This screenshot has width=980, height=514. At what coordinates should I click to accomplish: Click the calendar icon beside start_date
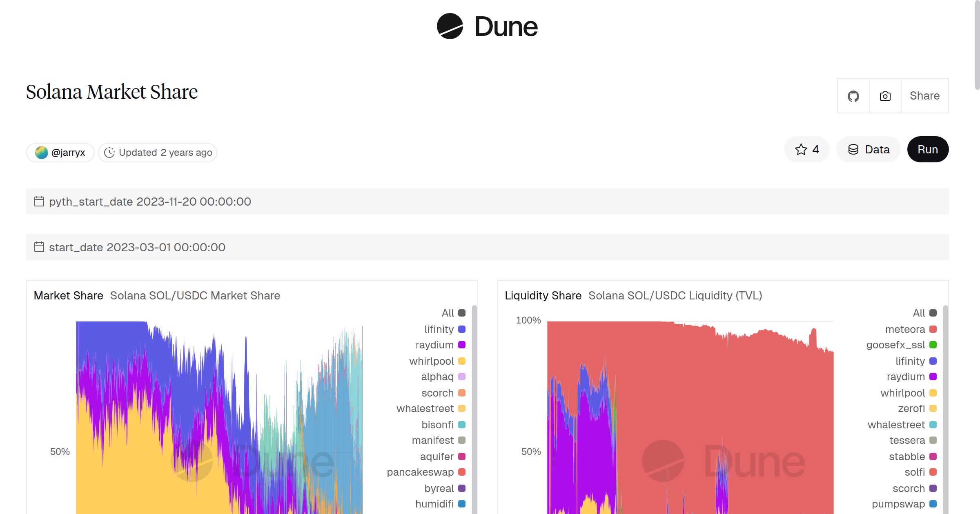pyautogui.click(x=39, y=247)
